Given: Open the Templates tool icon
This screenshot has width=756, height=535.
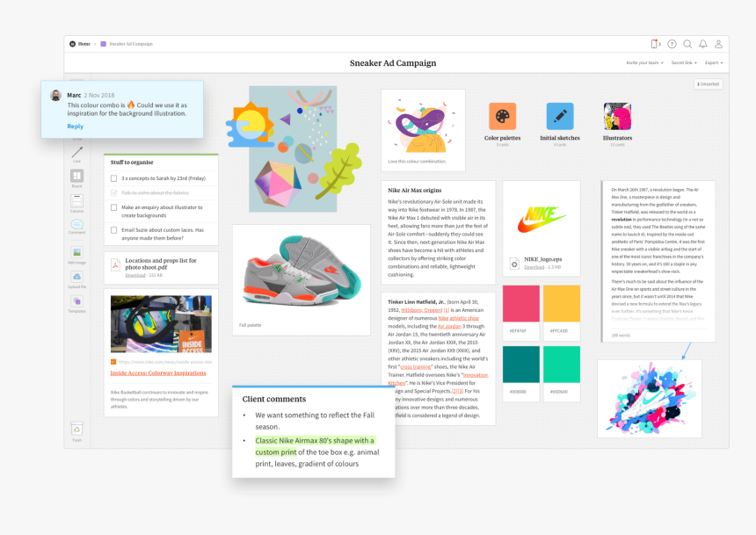Looking at the screenshot, I should (x=77, y=301).
